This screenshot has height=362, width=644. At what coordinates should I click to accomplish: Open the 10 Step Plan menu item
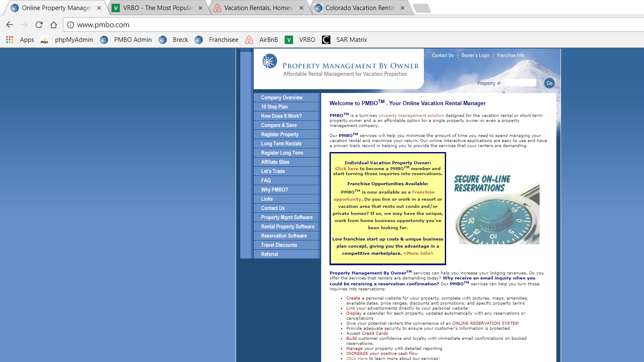point(287,106)
